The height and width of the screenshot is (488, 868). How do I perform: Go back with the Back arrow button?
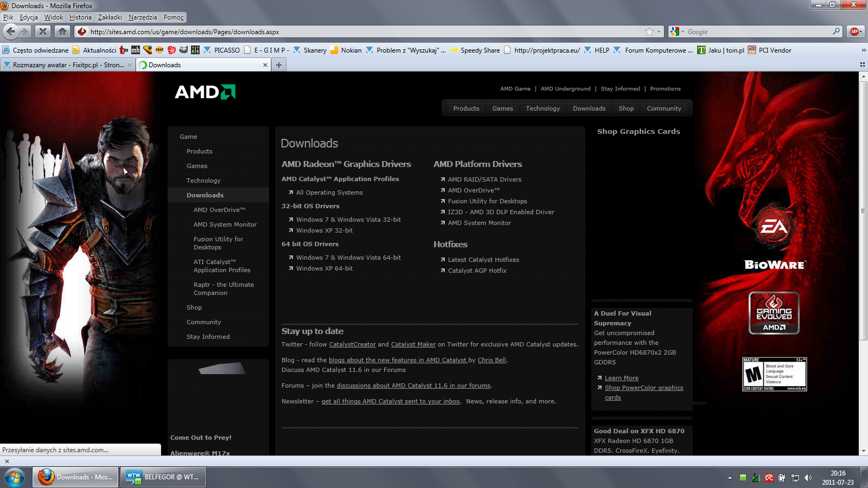click(11, 31)
